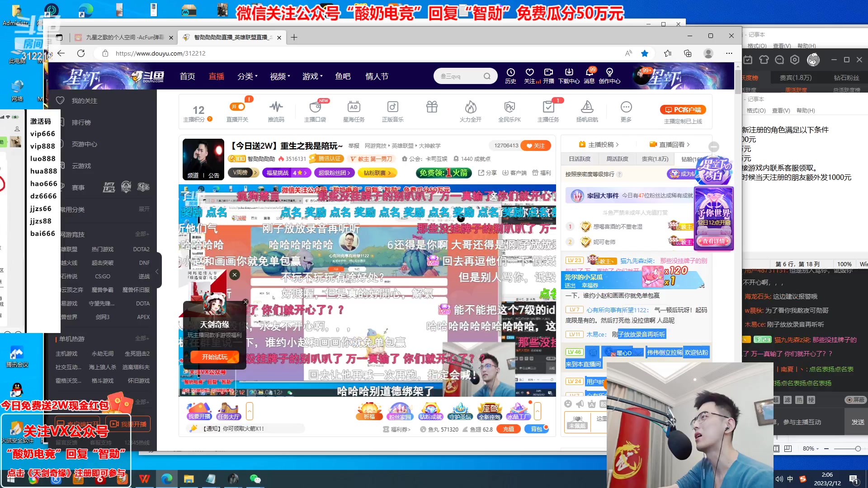The height and width of the screenshot is (488, 868).
Task: Click the 扬帆启航 sailboat icon
Action: click(587, 111)
